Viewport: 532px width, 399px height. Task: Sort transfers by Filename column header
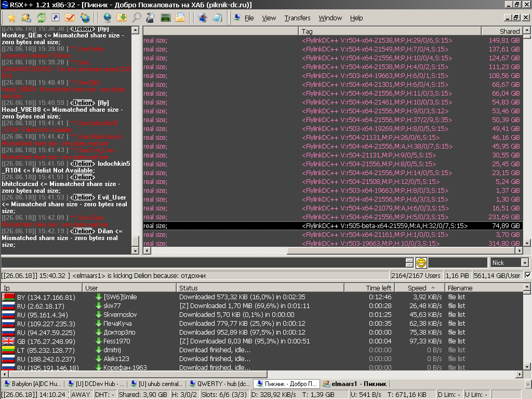pos(484,288)
